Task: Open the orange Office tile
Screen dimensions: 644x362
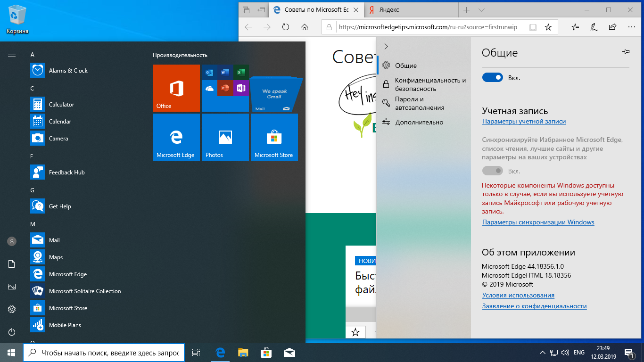Action: [176, 88]
